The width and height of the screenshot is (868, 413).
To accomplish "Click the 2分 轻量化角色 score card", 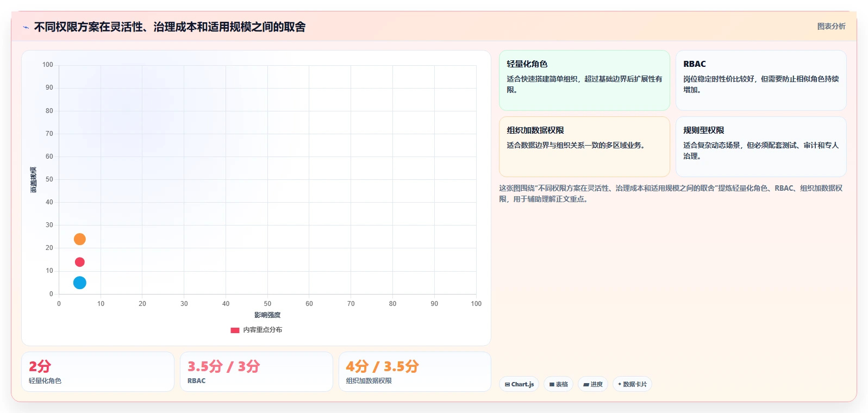I will point(98,372).
